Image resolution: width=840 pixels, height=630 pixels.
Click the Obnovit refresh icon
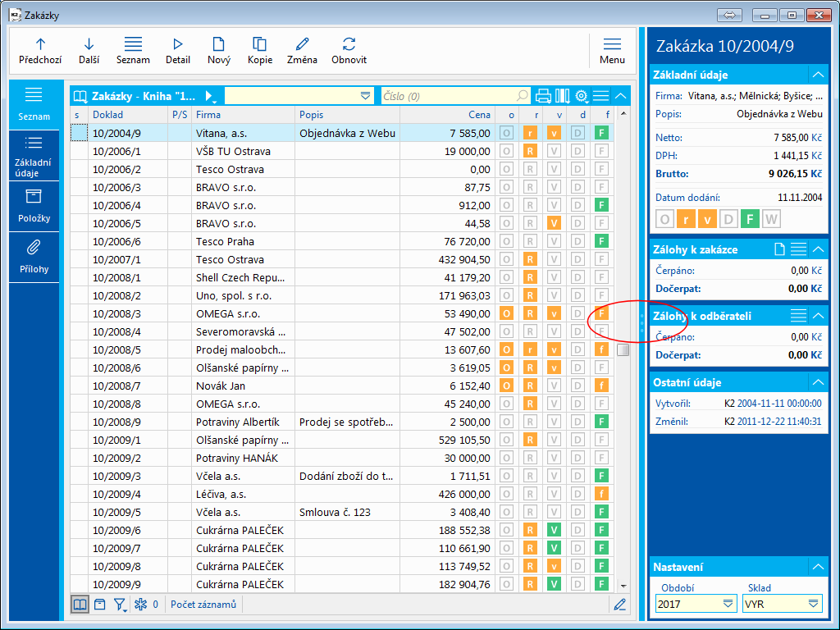coord(349,45)
